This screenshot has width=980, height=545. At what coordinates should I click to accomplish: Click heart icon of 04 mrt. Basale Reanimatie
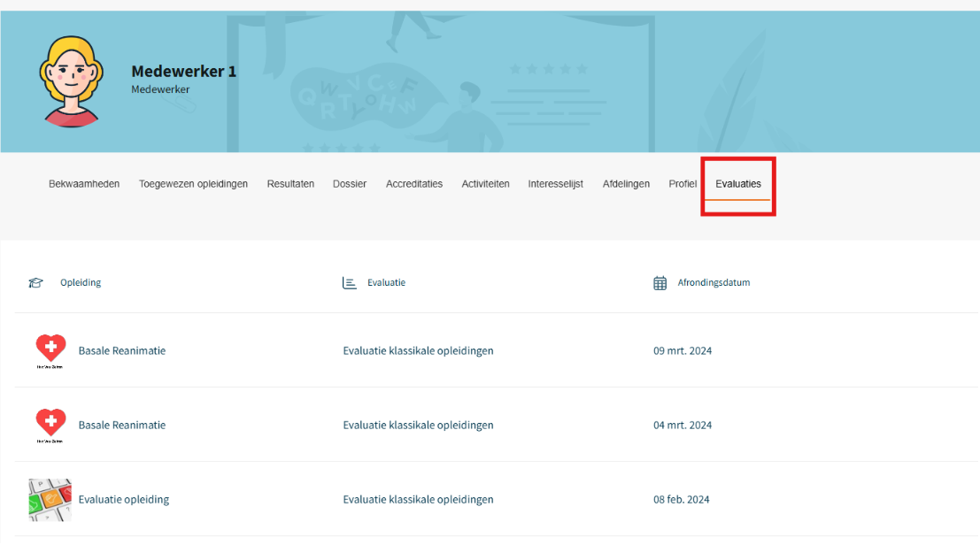(x=50, y=424)
